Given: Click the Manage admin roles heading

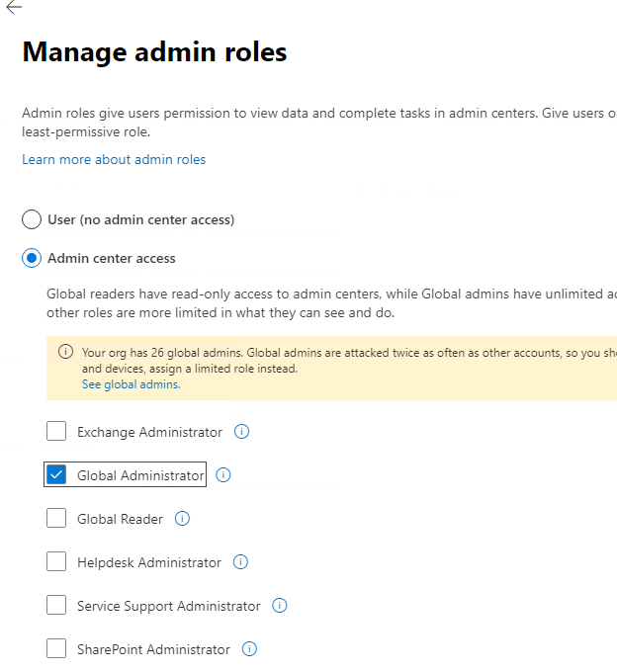Looking at the screenshot, I should 154,51.
